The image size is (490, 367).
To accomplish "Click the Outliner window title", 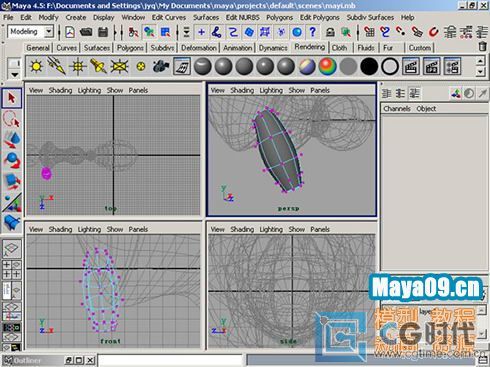I will pyautogui.click(x=27, y=360).
